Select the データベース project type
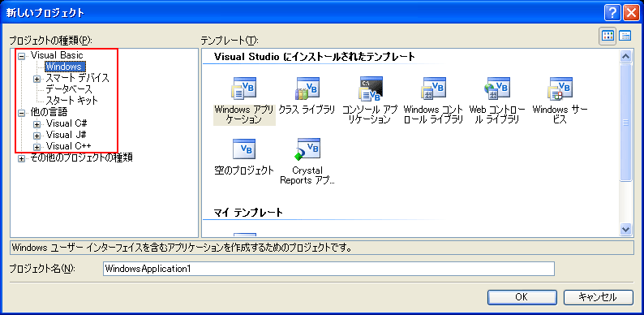This screenshot has width=644, height=315. 69,88
